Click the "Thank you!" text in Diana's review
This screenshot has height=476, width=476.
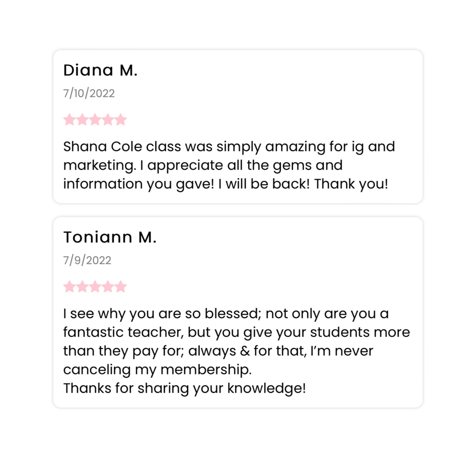(351, 184)
